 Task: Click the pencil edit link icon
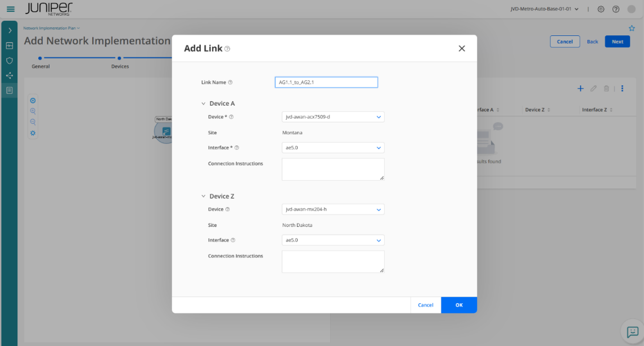pyautogui.click(x=593, y=88)
